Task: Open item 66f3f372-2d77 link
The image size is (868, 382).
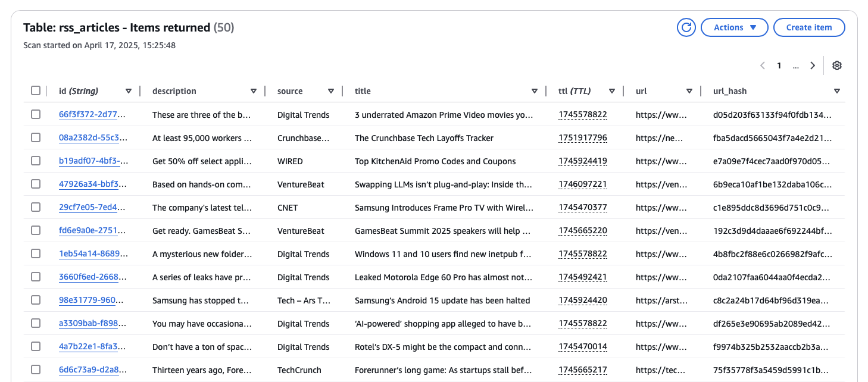Action: point(93,115)
